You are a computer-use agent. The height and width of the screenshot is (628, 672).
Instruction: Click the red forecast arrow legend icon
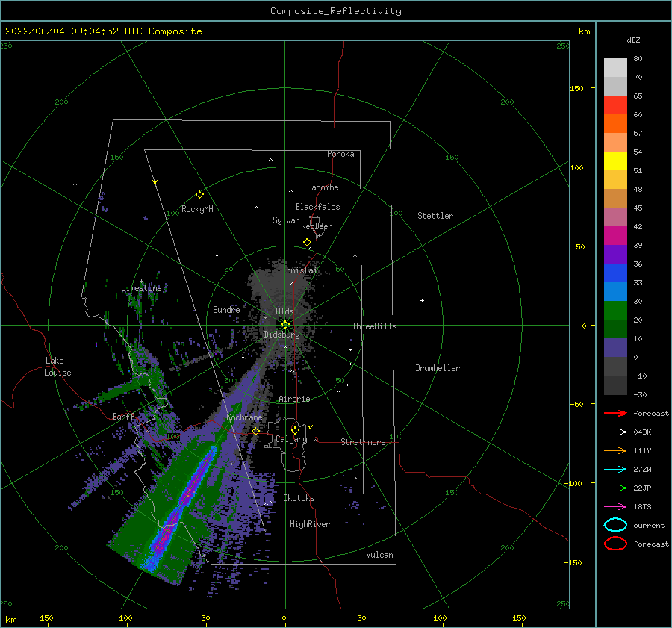615,413
